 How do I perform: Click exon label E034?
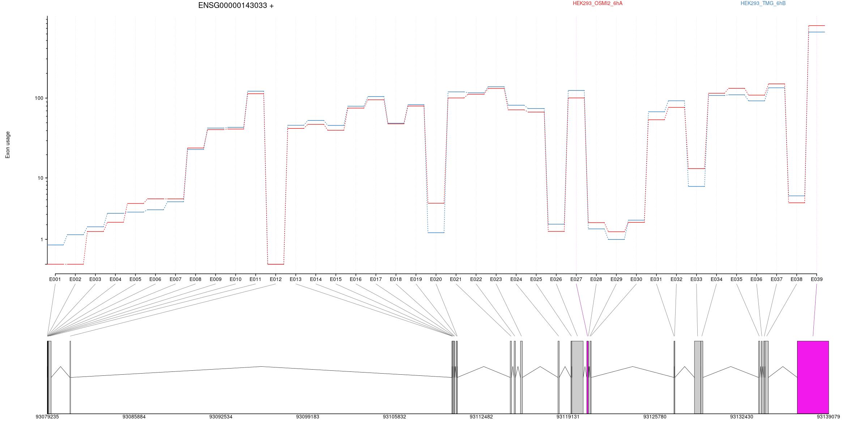(716, 279)
